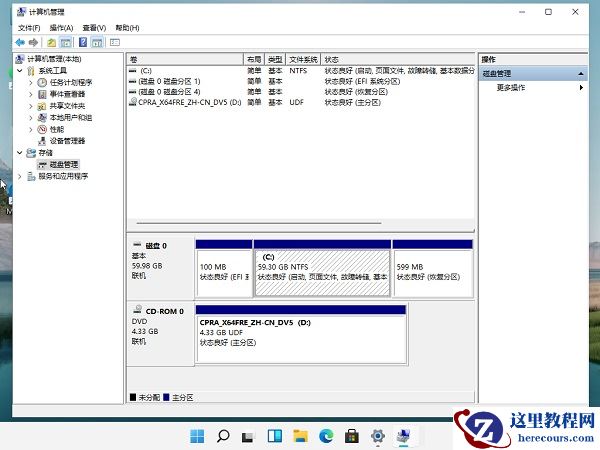Sort by the 文件系统 column header
The image size is (600, 450).
click(x=303, y=59)
